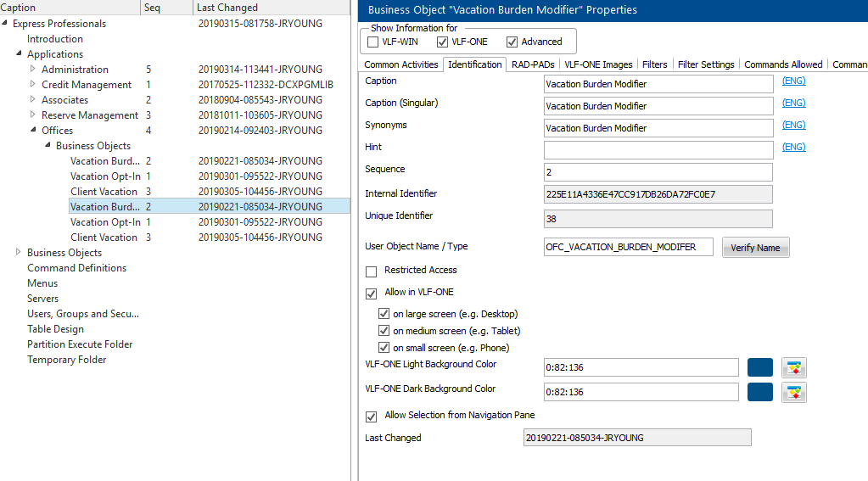Image resolution: width=868 pixels, height=481 pixels.
Task: Open the VLF-ONE Images tab
Action: (598, 64)
